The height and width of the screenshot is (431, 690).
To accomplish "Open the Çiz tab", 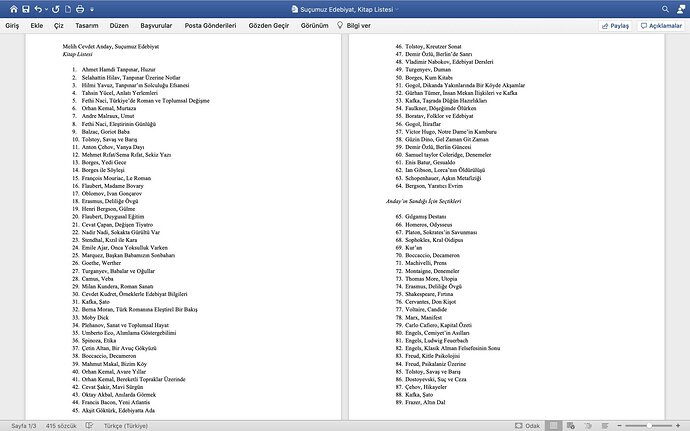I will tap(59, 26).
